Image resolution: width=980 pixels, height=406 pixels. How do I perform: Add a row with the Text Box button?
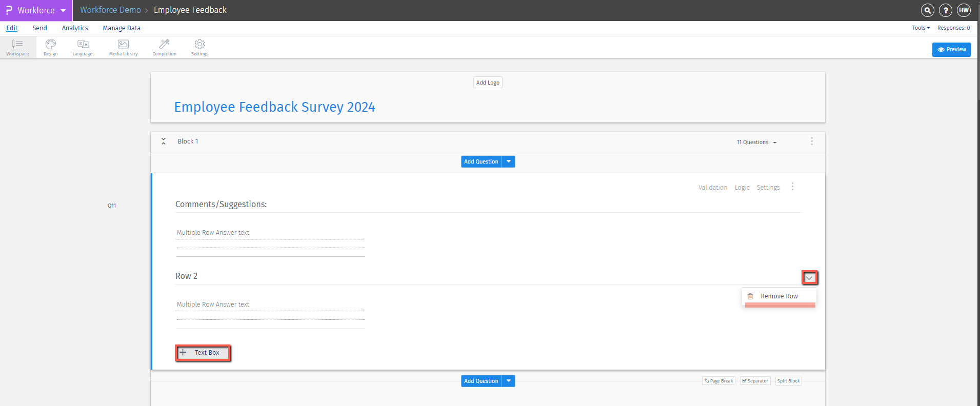pos(203,353)
